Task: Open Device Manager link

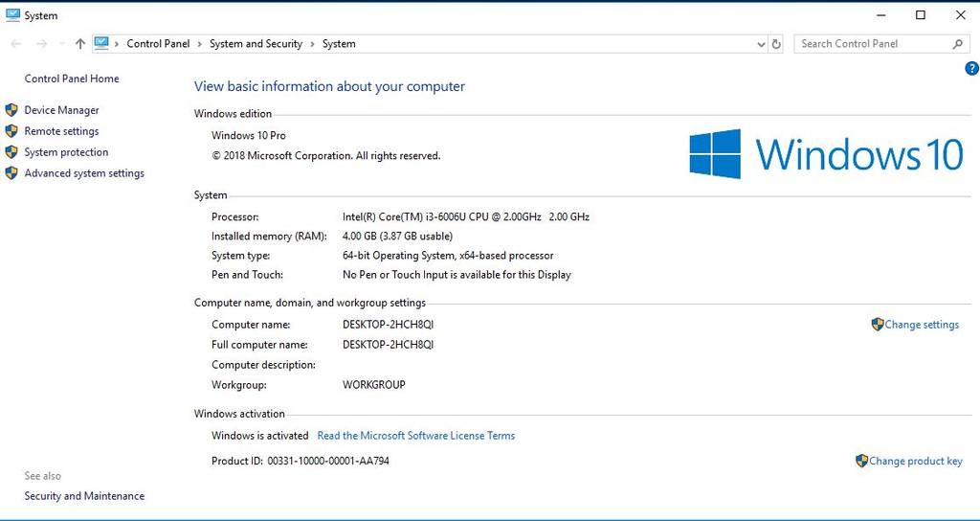Action: 61,110
